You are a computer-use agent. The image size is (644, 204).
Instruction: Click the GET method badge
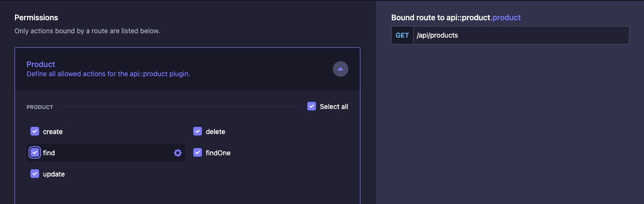coord(402,35)
